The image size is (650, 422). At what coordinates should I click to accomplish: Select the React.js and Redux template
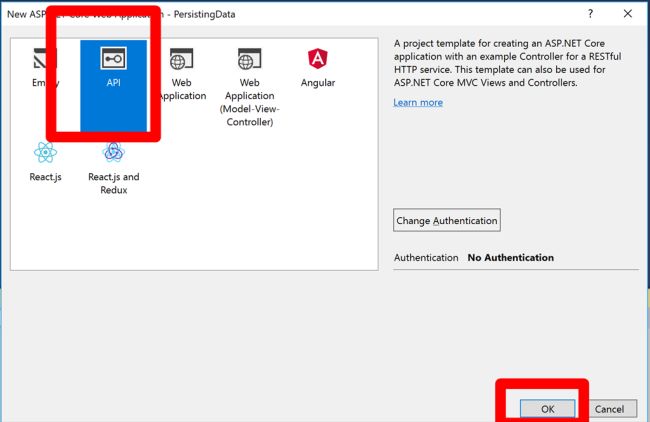[x=114, y=167]
